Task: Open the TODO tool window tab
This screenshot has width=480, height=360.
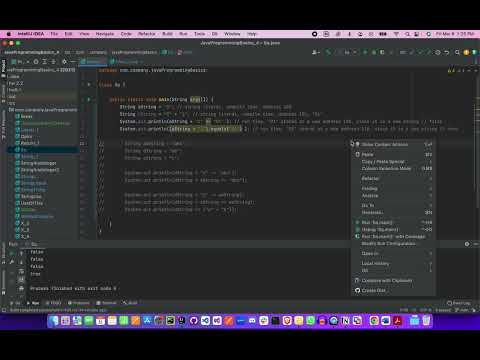Action: [53, 303]
